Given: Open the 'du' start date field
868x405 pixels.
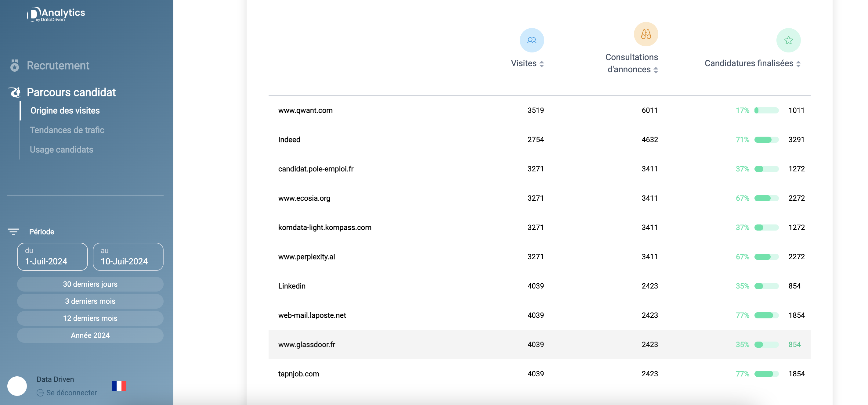Looking at the screenshot, I should click(52, 256).
